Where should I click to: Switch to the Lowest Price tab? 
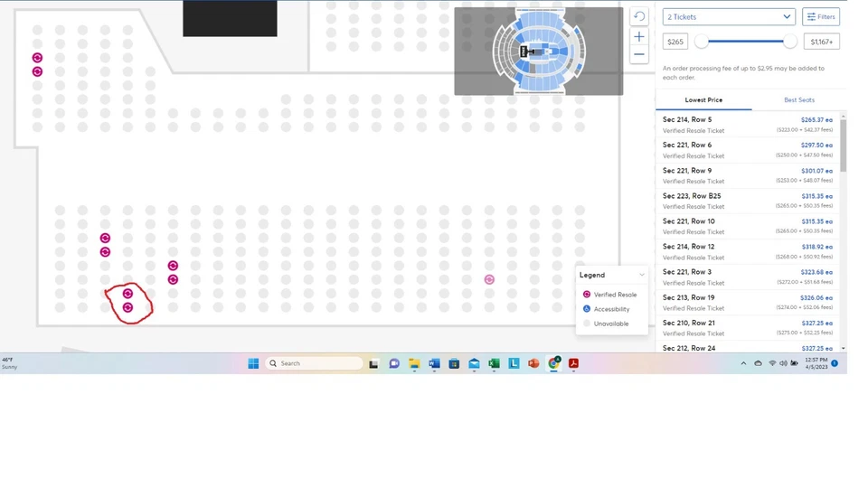[703, 100]
